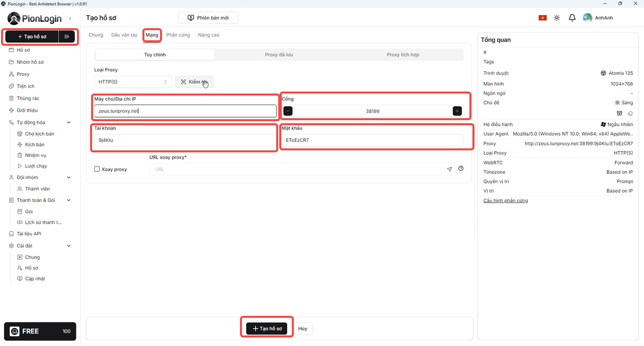Screen dimensions: 644x346
Task: Collapse the sidebar with the chevron arrow
Action: pos(70,19)
